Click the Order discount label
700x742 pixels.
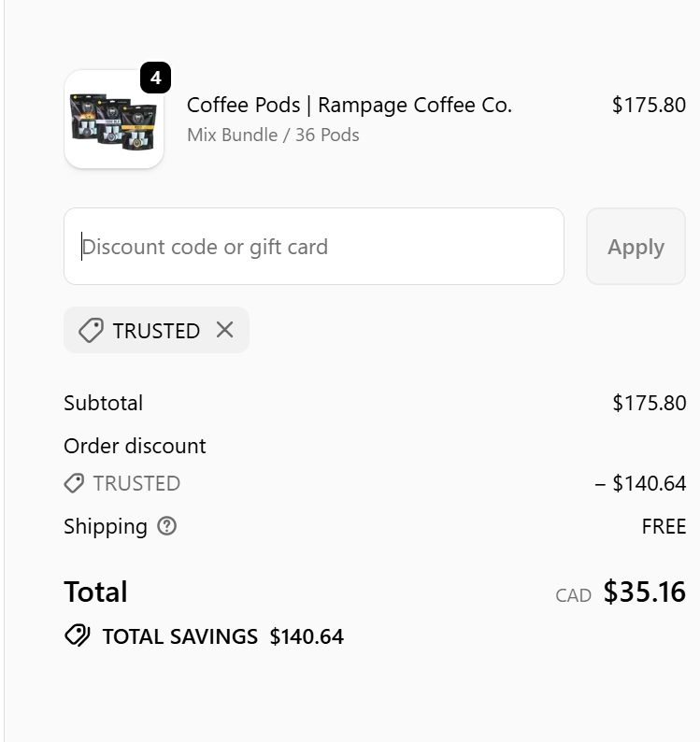[135, 446]
